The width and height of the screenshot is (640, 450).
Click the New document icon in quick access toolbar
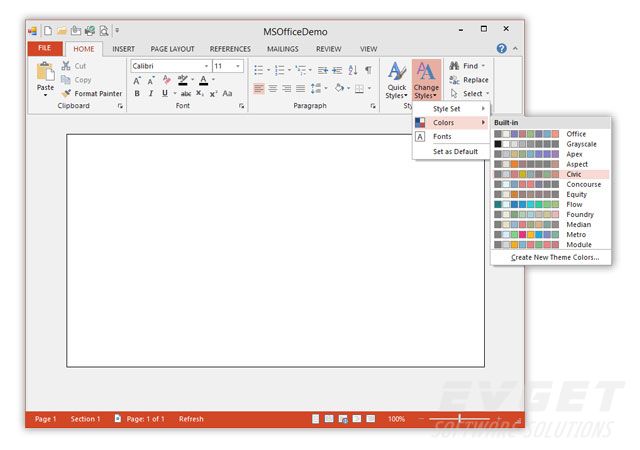48,31
